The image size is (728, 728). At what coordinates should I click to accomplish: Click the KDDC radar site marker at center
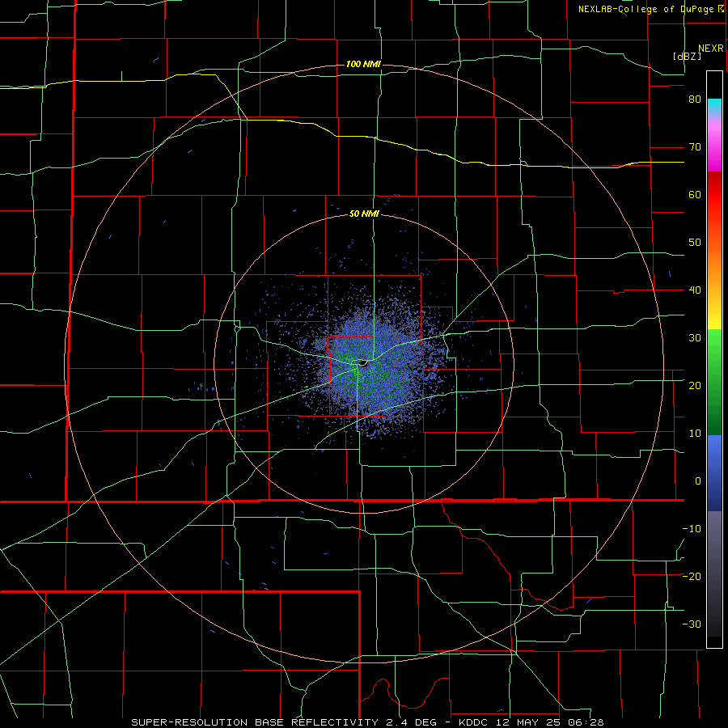(362, 363)
